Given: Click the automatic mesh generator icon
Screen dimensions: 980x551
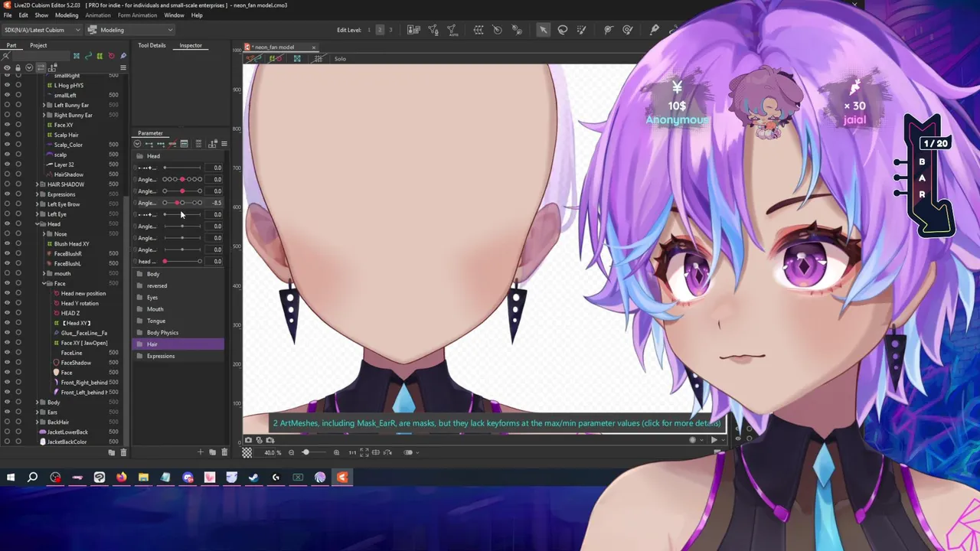Looking at the screenshot, I should point(452,30).
